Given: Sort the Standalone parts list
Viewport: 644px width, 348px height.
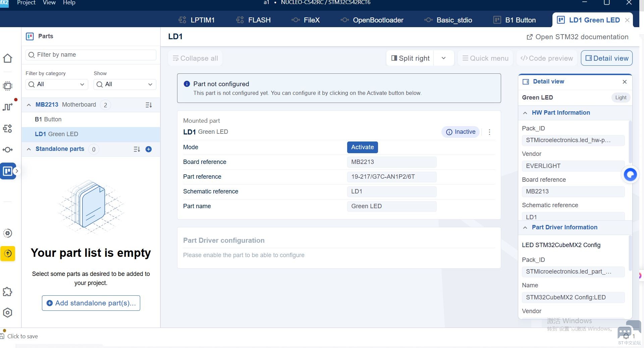Looking at the screenshot, I should pyautogui.click(x=137, y=149).
